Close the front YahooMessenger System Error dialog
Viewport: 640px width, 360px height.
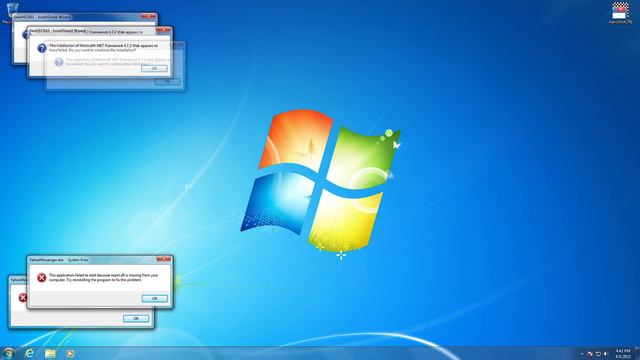[164, 259]
